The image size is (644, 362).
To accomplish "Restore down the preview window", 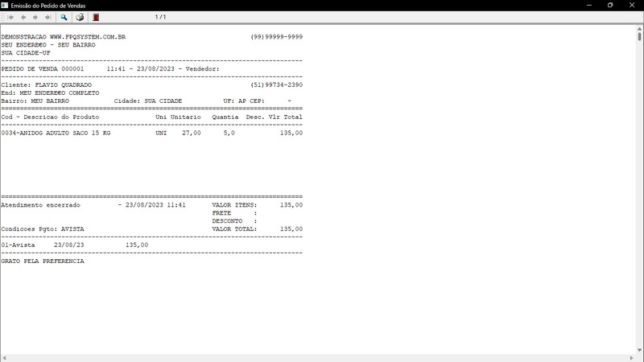I will click(610, 6).
